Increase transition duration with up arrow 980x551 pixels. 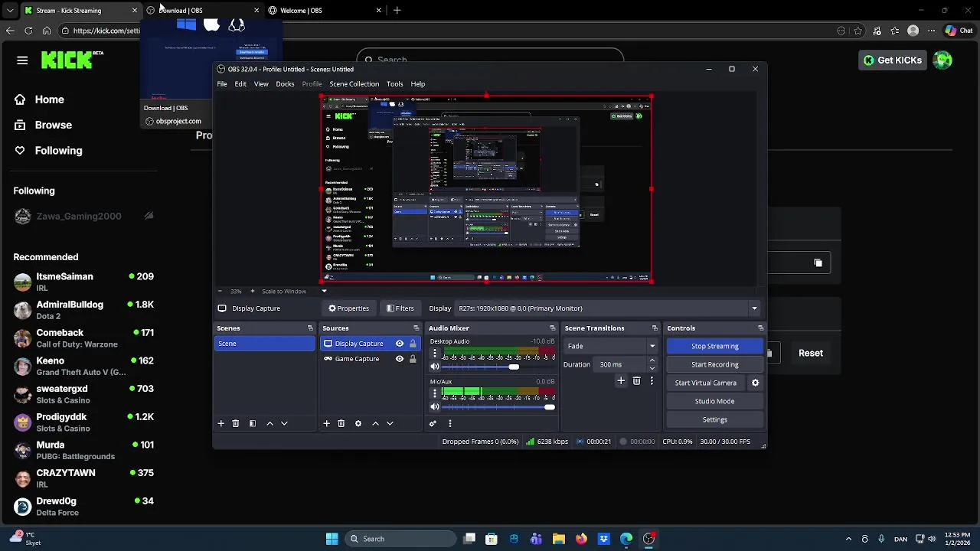pyautogui.click(x=652, y=360)
